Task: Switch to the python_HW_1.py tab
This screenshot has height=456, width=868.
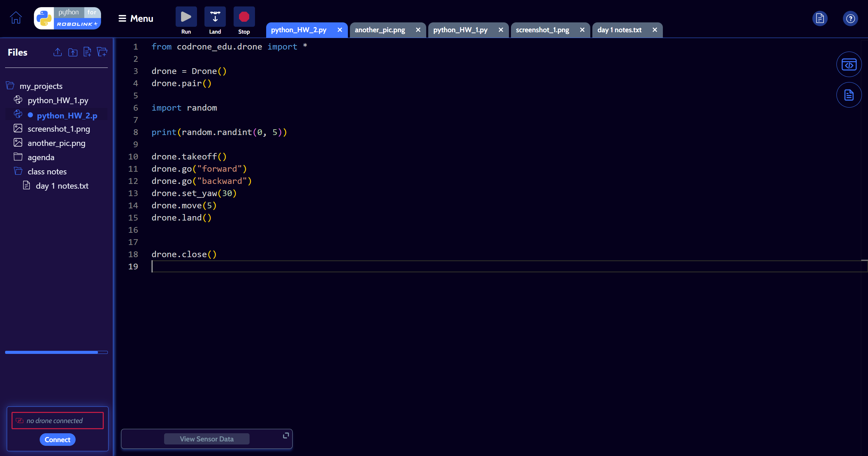Action: point(460,30)
